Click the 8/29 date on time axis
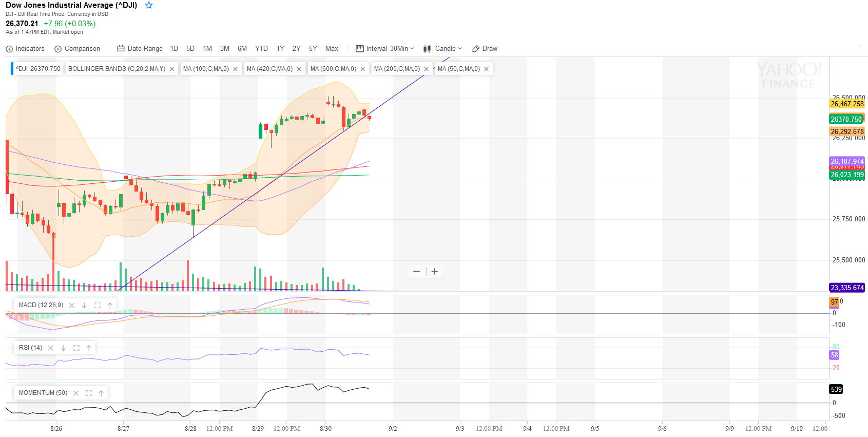The width and height of the screenshot is (868, 437). click(x=258, y=429)
